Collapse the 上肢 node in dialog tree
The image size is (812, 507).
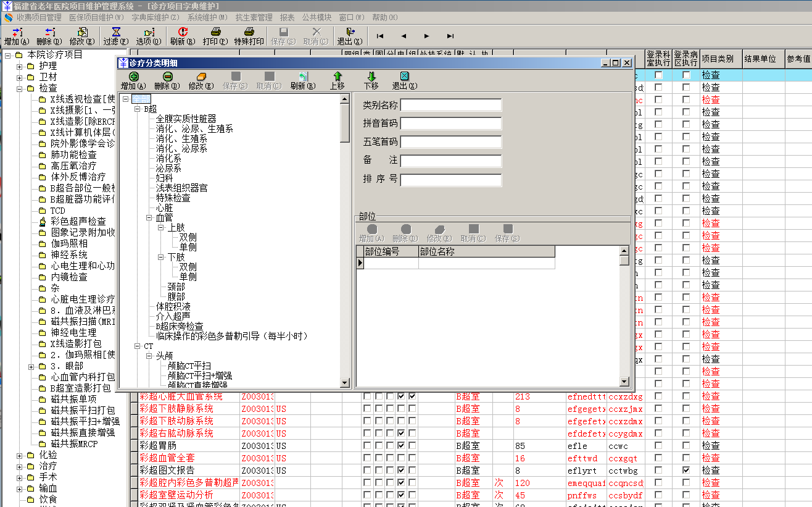pyautogui.click(x=161, y=227)
